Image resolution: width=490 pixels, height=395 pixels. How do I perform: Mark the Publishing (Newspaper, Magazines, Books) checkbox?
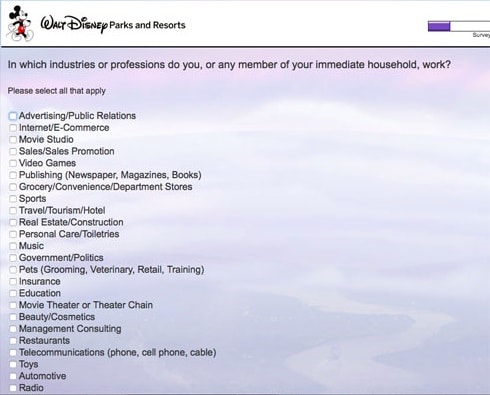pyautogui.click(x=13, y=175)
